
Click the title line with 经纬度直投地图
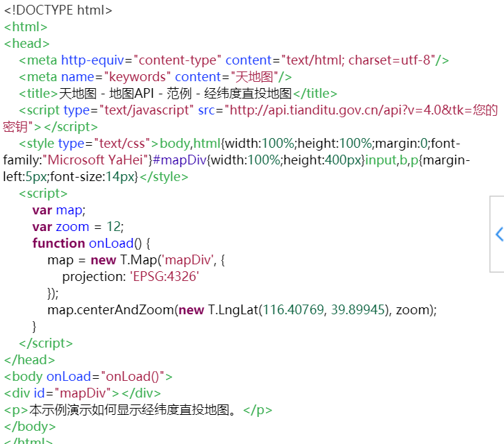click(178, 94)
